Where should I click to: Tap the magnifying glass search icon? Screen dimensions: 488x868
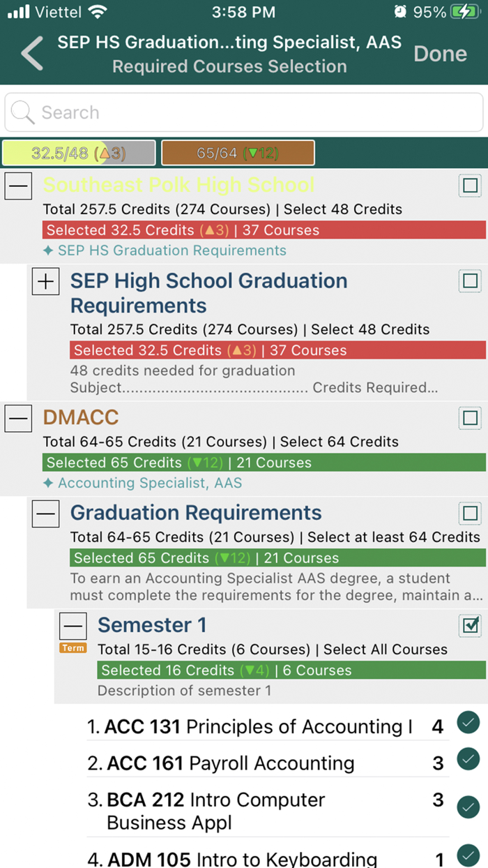tap(24, 112)
